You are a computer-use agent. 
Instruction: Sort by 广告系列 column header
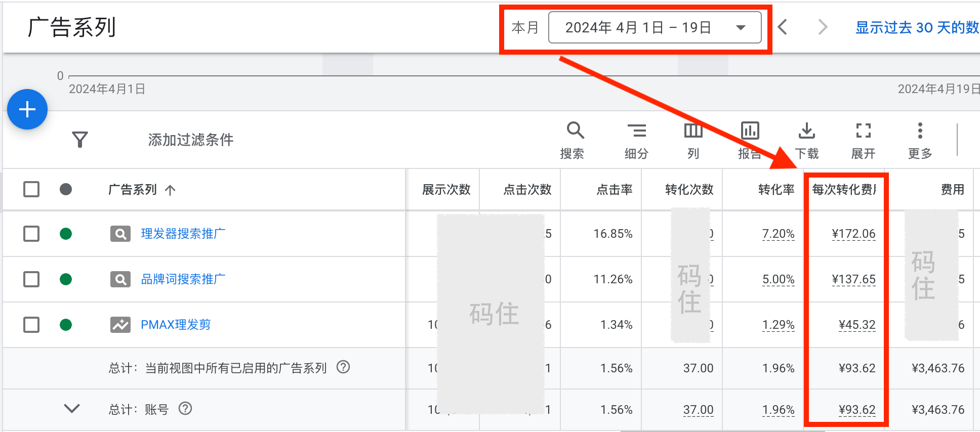pos(133,190)
